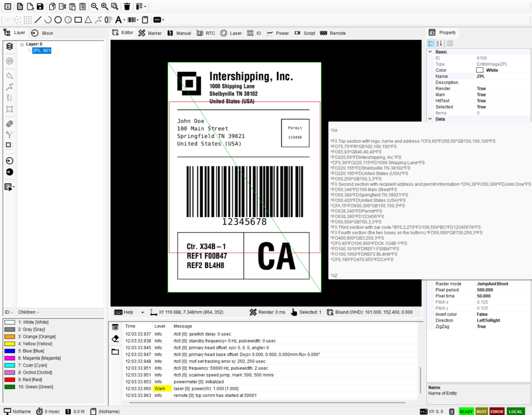
Task: Switch to the Laser tab
Action: pyautogui.click(x=231, y=33)
